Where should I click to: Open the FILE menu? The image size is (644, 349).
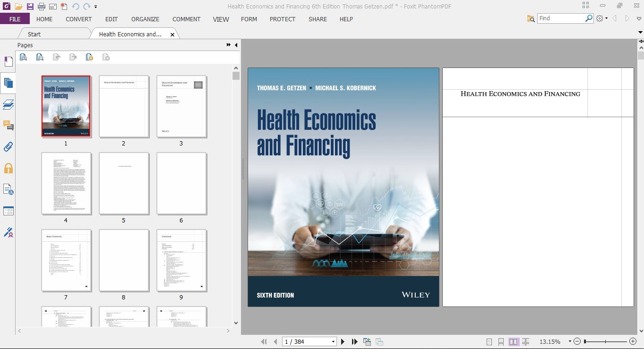click(x=15, y=19)
